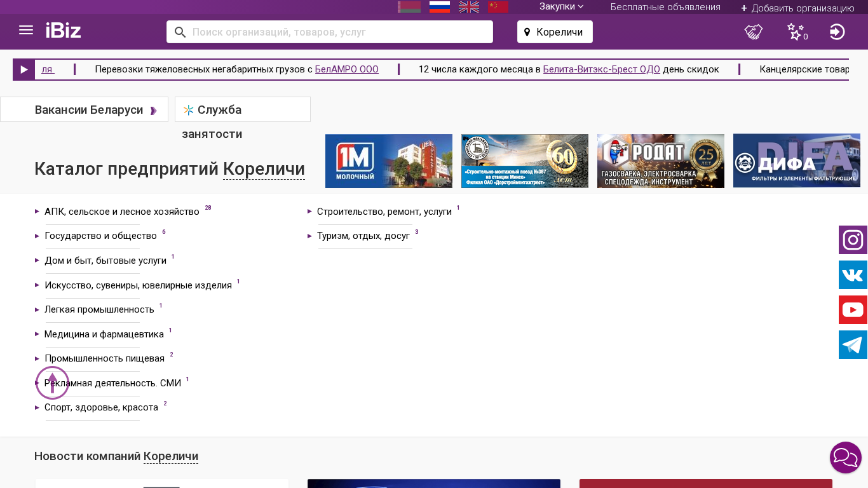Open the YouTube sidebar icon
The width and height of the screenshot is (868, 488).
point(853,310)
